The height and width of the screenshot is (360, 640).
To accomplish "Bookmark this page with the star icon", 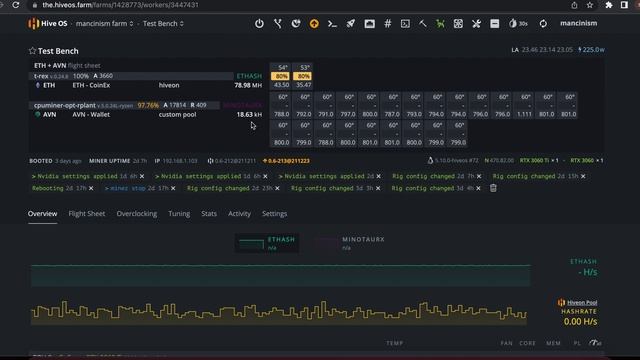I will pos(590,5).
